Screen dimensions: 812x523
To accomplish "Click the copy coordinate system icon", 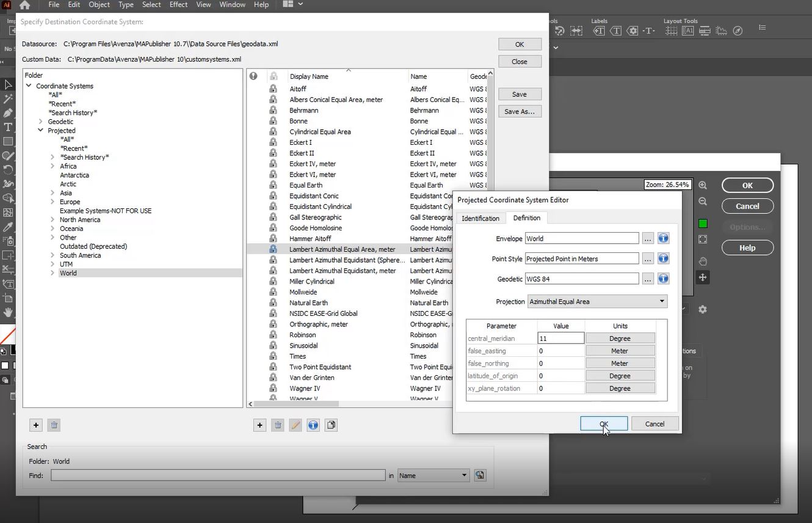I will [331, 425].
